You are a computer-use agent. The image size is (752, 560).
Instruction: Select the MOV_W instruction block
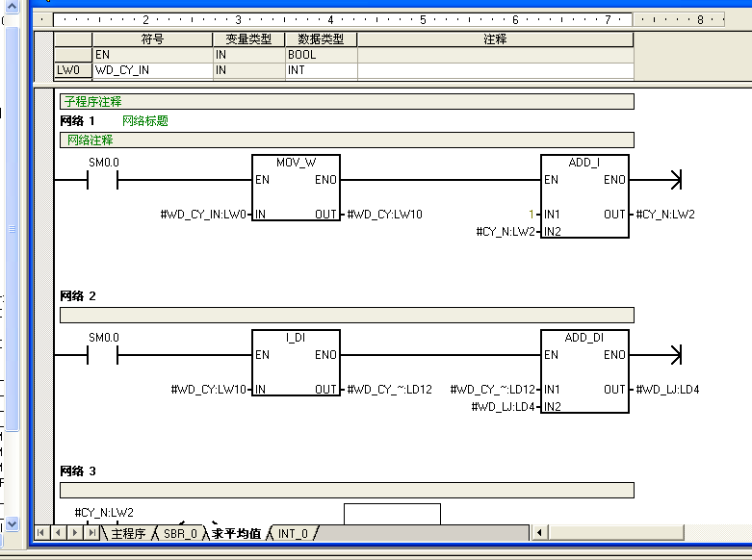coord(296,189)
